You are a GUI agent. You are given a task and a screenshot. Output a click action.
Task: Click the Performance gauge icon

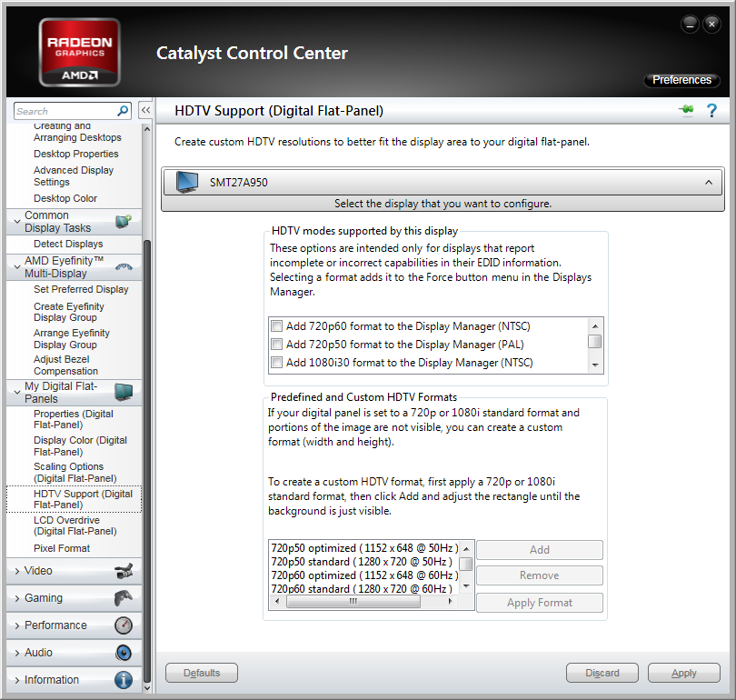(x=124, y=625)
